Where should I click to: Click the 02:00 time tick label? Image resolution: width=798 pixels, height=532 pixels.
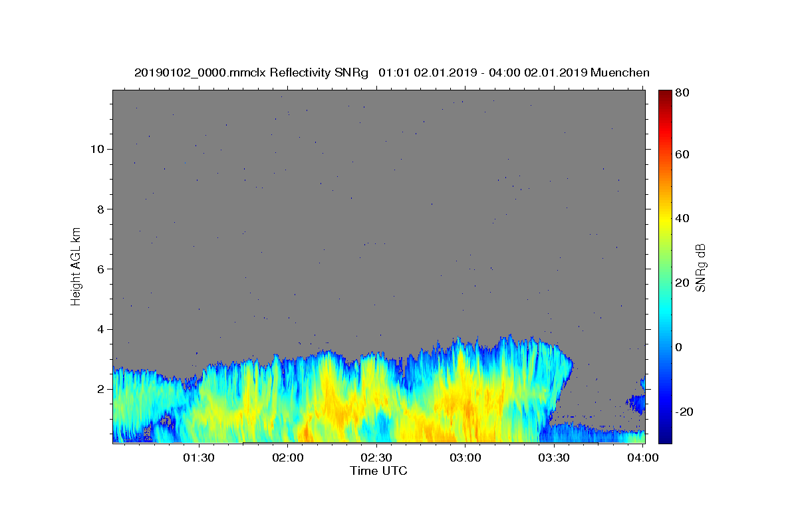click(288, 458)
